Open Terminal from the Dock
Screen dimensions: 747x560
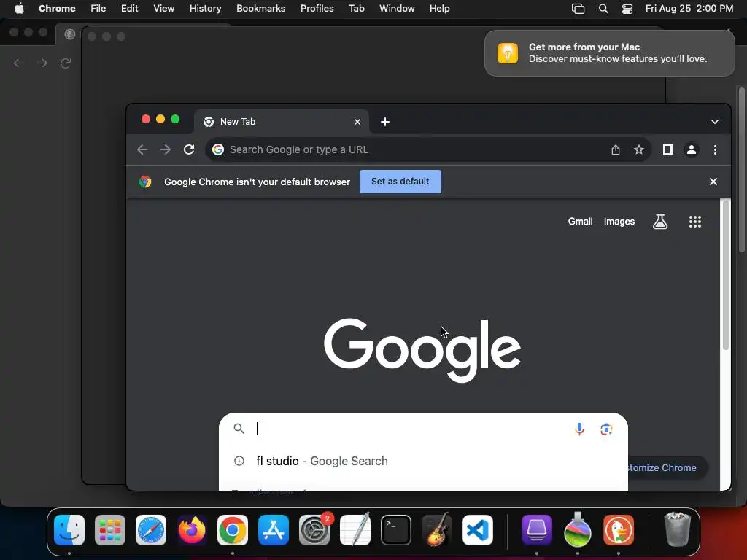pos(396,530)
